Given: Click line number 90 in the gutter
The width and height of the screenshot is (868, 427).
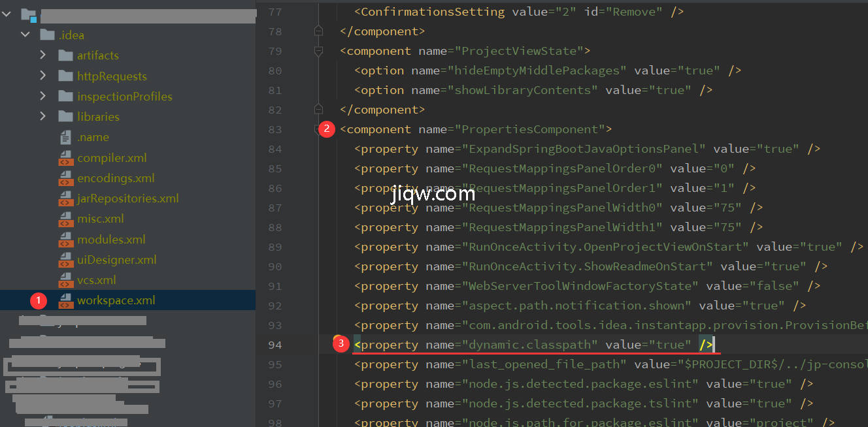Looking at the screenshot, I should 275,266.
